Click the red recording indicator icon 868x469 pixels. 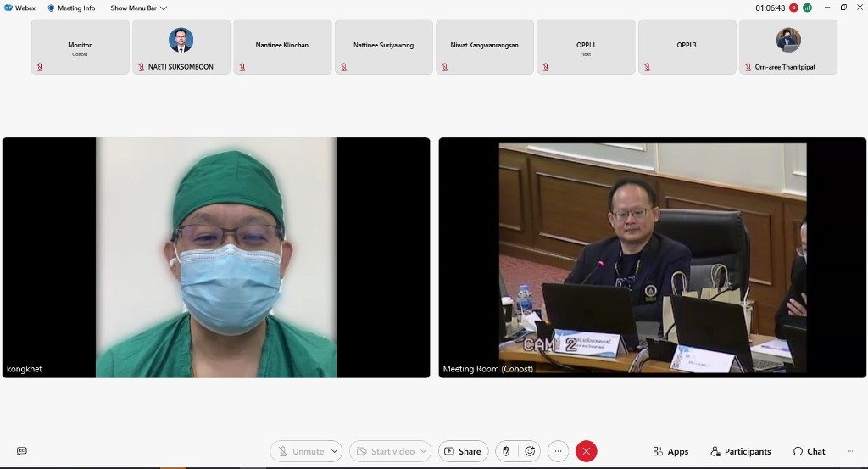793,8
